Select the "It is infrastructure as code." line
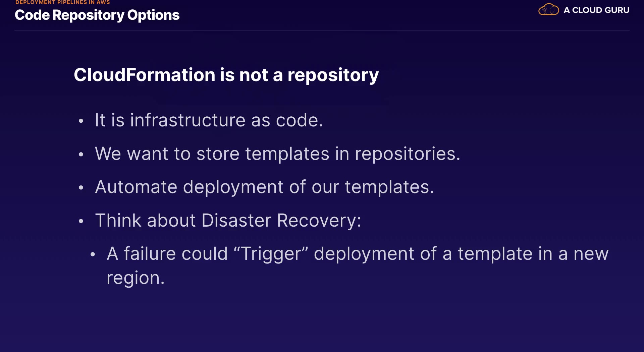644x352 pixels. (209, 120)
